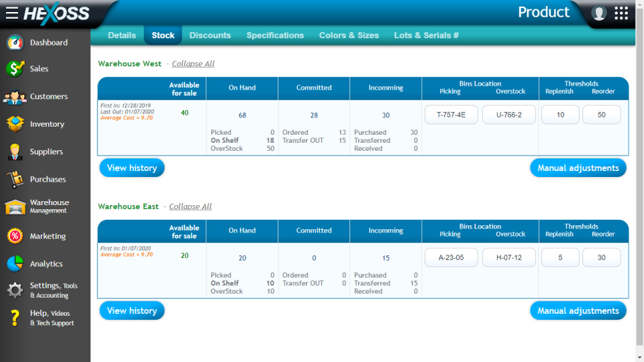Open Suppliers page

(46, 152)
